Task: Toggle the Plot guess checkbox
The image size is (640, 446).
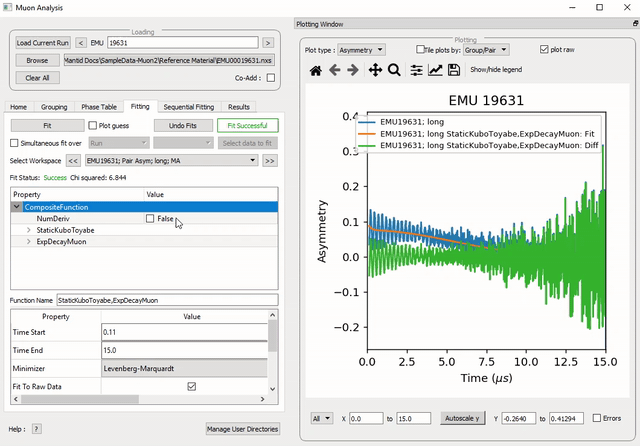Action: pyautogui.click(x=92, y=126)
